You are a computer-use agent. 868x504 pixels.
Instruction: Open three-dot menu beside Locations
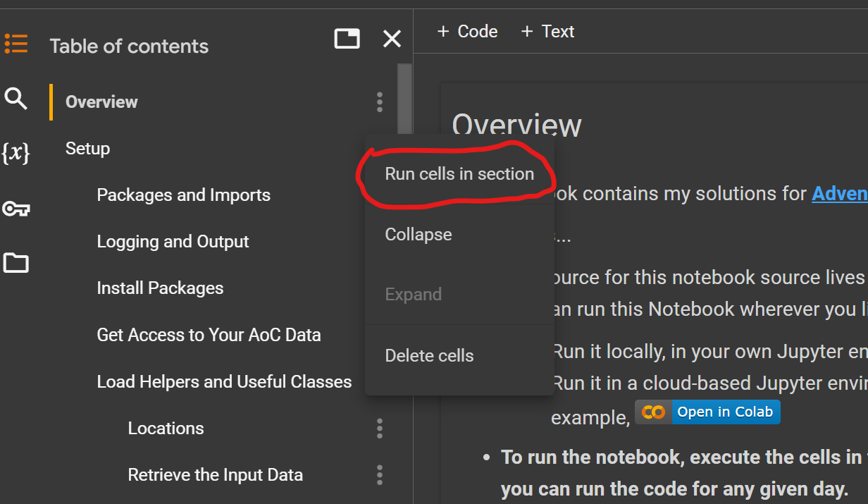380,429
